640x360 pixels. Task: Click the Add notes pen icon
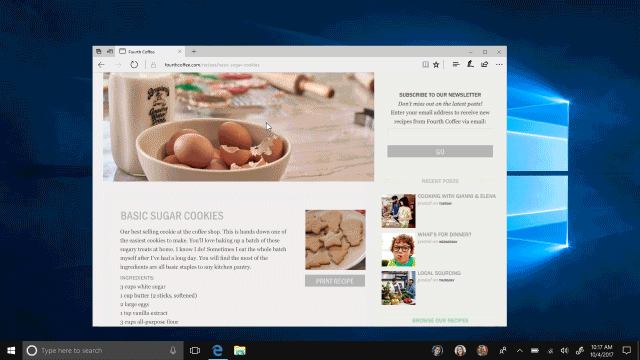tap(470, 64)
